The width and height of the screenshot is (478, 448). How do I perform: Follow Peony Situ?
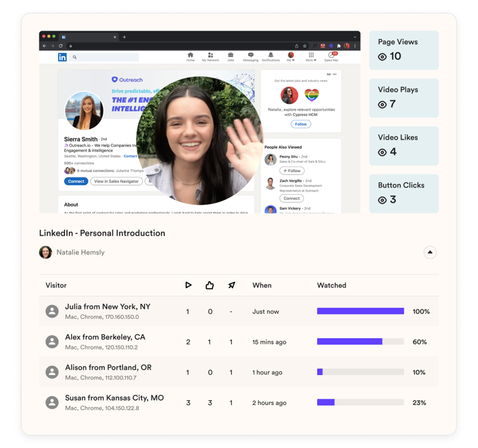pyautogui.click(x=292, y=171)
